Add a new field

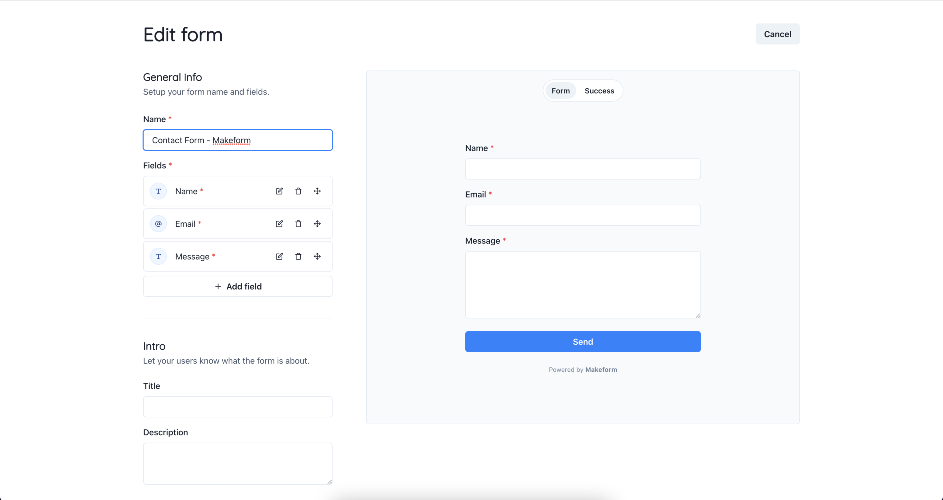coord(238,286)
